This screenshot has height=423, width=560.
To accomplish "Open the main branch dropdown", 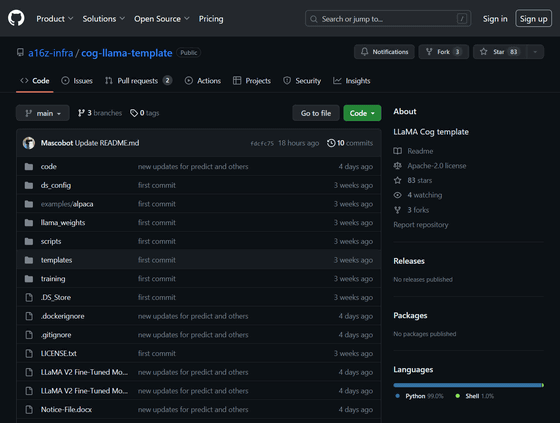I will click(43, 113).
